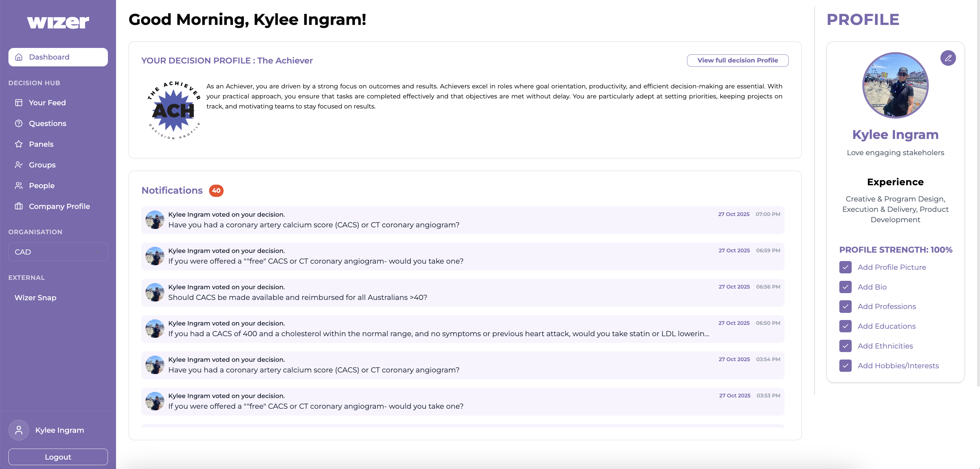Click the user avatar icon at bottom left
This screenshot has width=980, height=469.
pos(19,430)
